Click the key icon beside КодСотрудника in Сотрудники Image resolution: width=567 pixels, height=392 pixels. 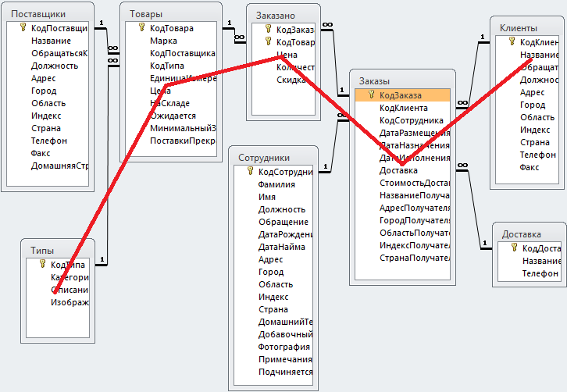point(250,171)
